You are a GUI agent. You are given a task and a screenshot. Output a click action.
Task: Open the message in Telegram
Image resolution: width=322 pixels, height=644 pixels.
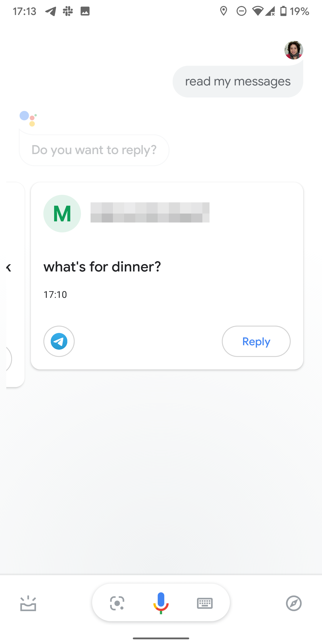59,341
